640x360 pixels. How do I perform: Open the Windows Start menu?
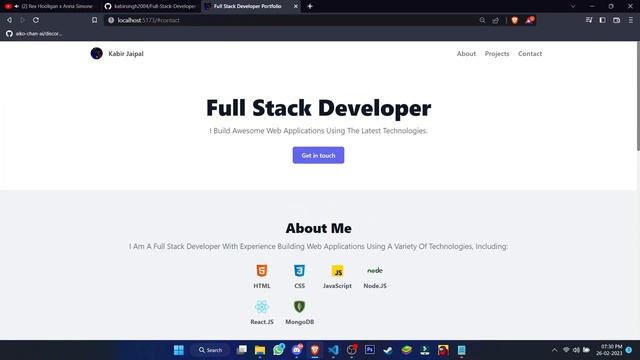click(x=179, y=350)
